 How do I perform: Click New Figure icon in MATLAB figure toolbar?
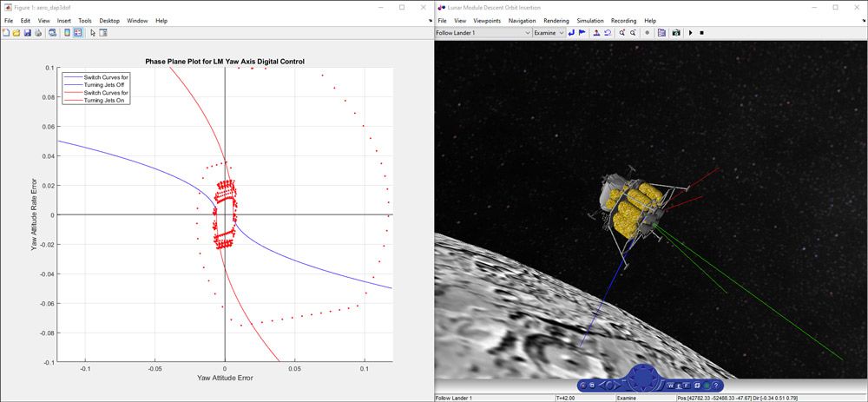tap(5, 33)
